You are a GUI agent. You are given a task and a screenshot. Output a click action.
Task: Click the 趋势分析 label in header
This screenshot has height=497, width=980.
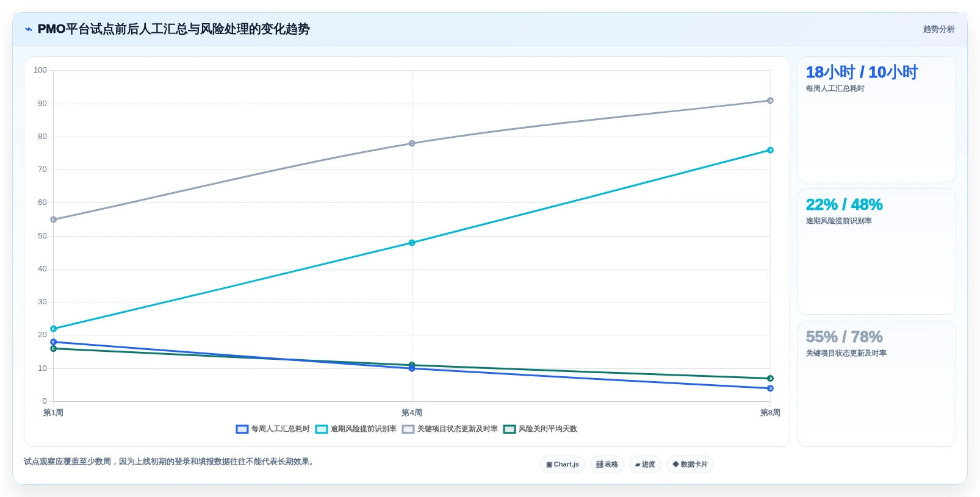pyautogui.click(x=939, y=29)
